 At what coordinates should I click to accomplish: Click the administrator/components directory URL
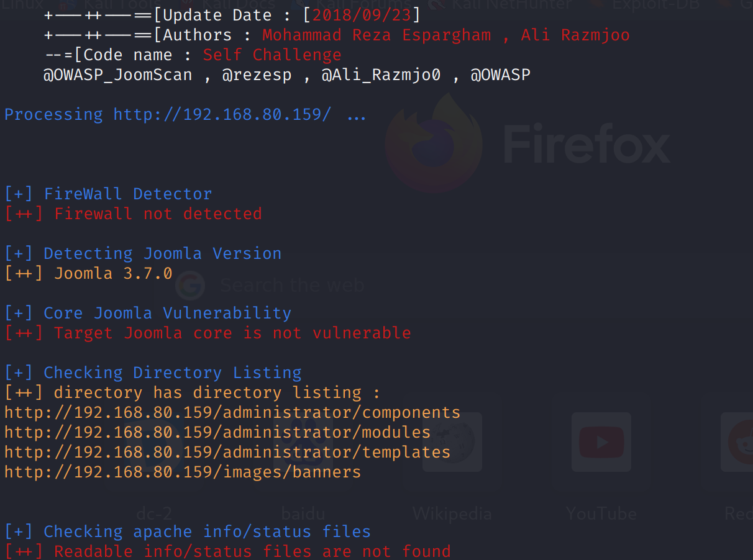pos(232,413)
